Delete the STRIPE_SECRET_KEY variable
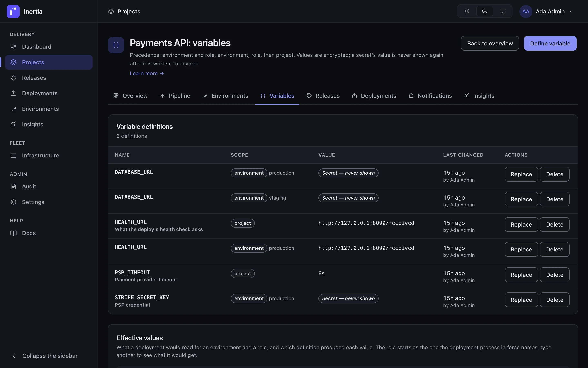Image resolution: width=588 pixels, height=368 pixels. coord(555,300)
